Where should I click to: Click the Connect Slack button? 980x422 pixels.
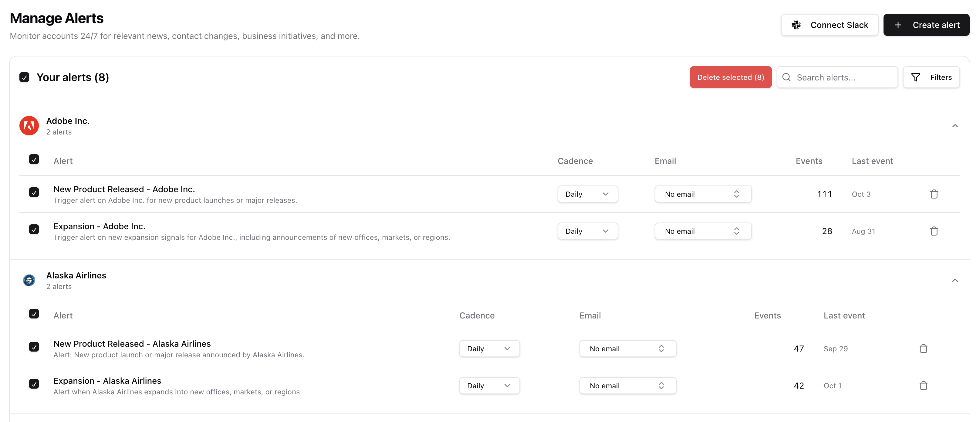[x=829, y=25]
